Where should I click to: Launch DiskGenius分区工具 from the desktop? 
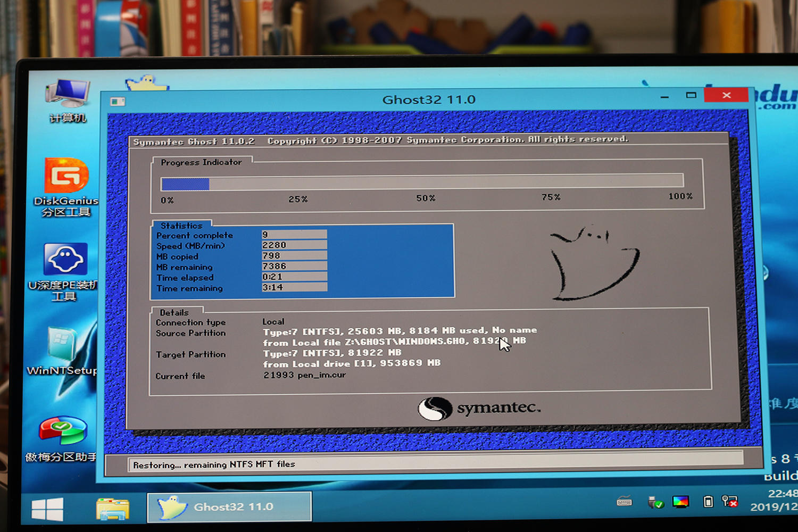pos(66,187)
